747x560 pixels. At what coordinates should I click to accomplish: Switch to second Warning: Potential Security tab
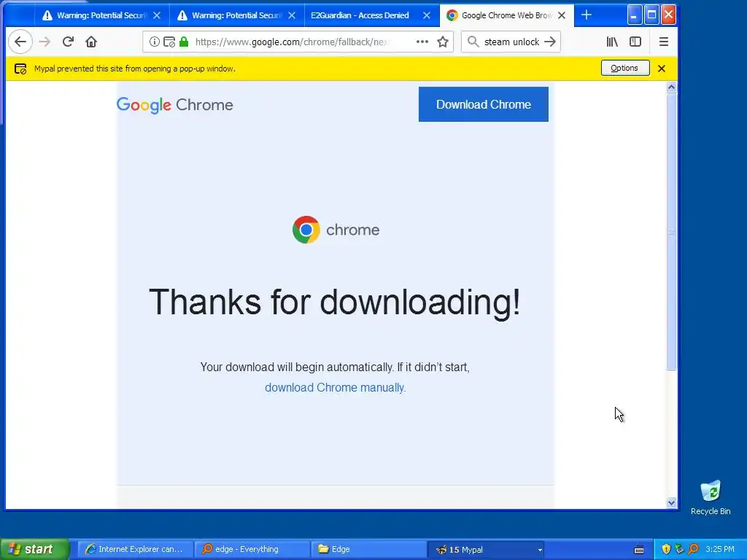(x=236, y=15)
